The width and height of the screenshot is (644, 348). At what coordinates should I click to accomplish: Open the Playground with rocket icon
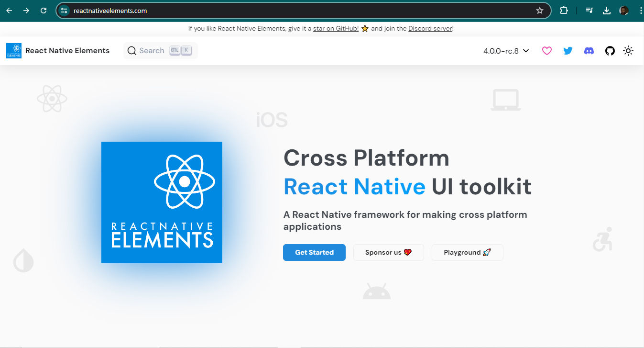467,252
